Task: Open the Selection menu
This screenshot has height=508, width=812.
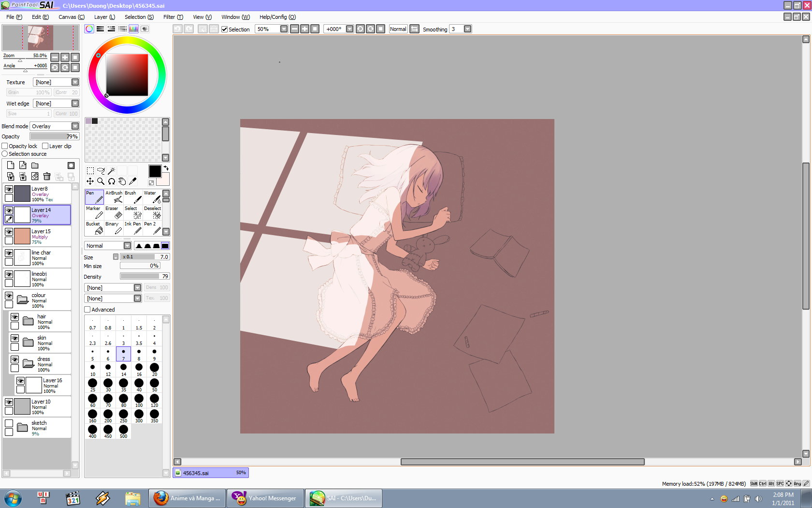Action: pos(139,17)
